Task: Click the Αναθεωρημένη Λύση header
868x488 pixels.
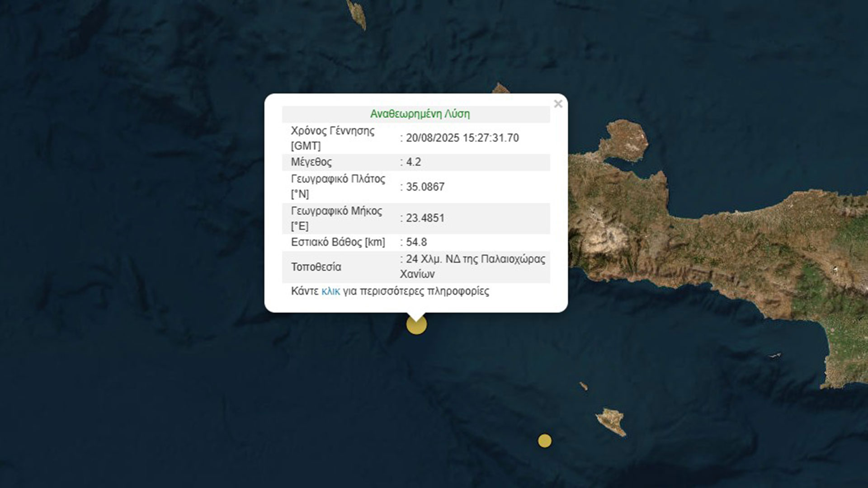Action: [x=420, y=114]
